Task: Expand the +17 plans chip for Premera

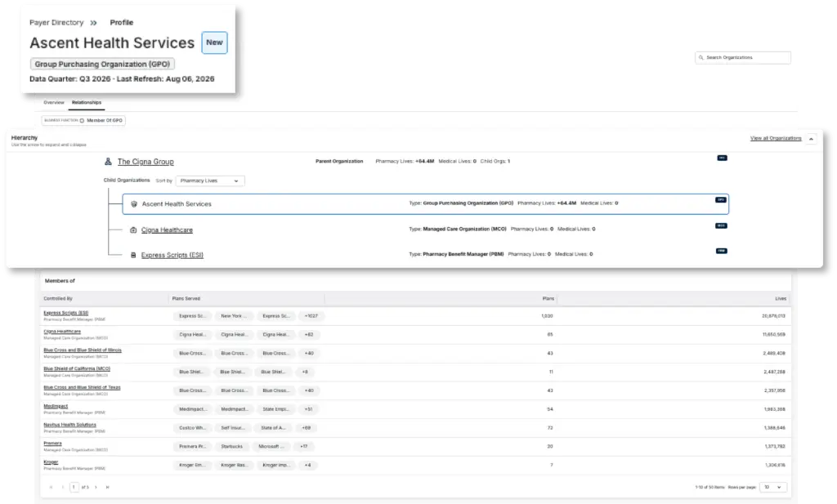Action: click(304, 446)
